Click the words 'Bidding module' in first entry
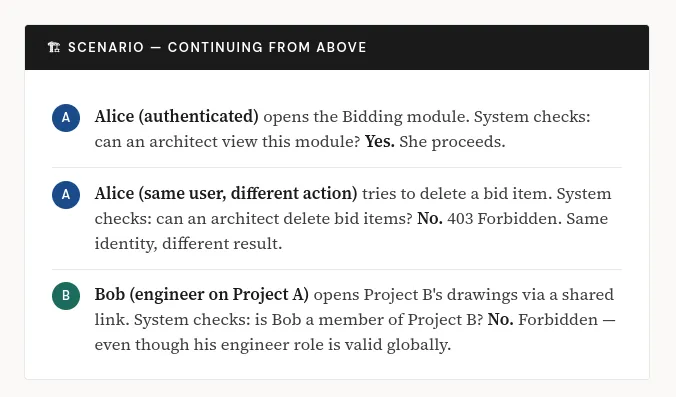676x397 pixels. point(406,116)
